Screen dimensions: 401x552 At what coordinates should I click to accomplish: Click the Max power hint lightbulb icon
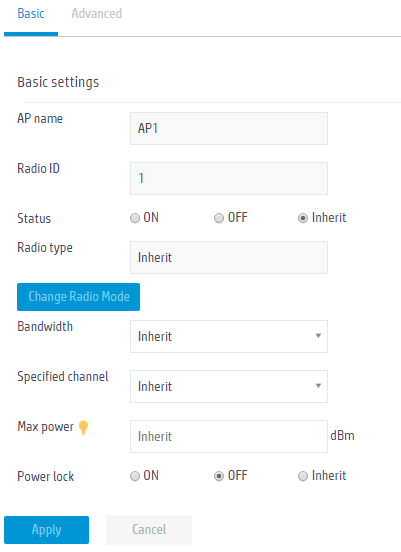click(83, 428)
